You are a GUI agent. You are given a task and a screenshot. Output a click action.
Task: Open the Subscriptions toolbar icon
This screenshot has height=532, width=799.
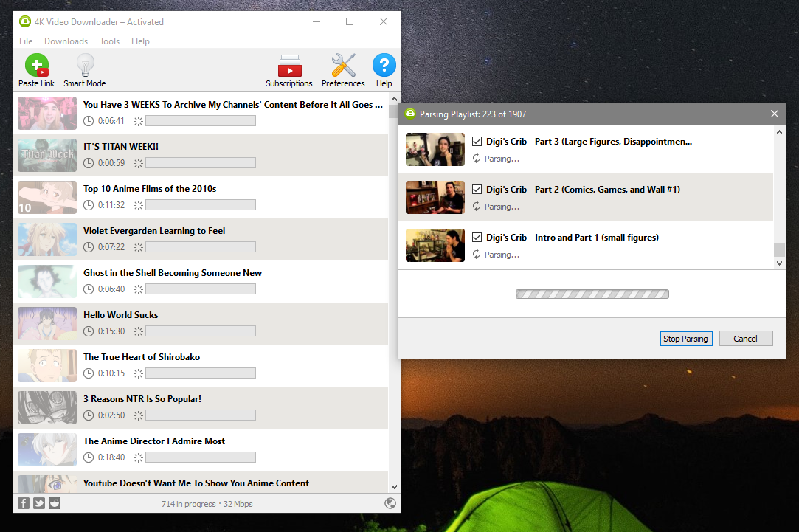coord(289,66)
